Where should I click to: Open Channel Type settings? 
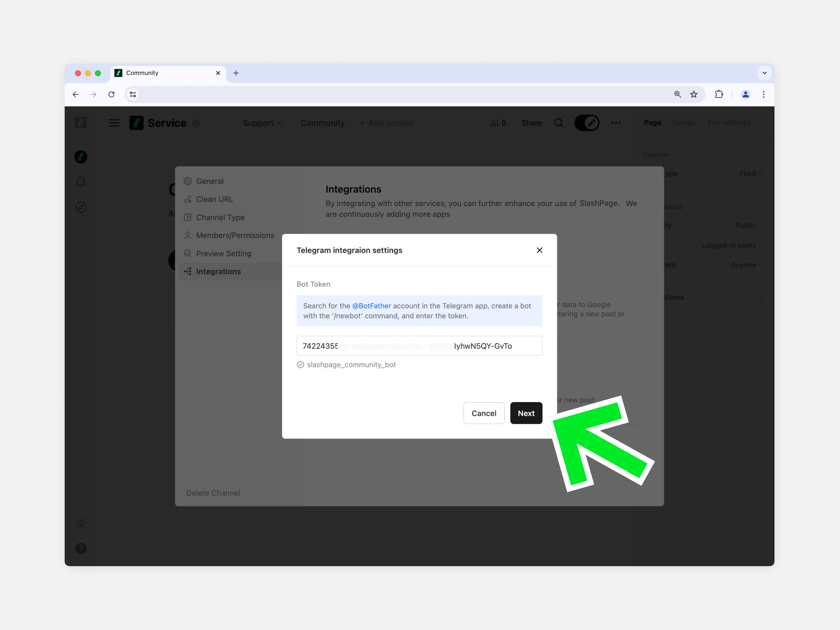(x=220, y=217)
